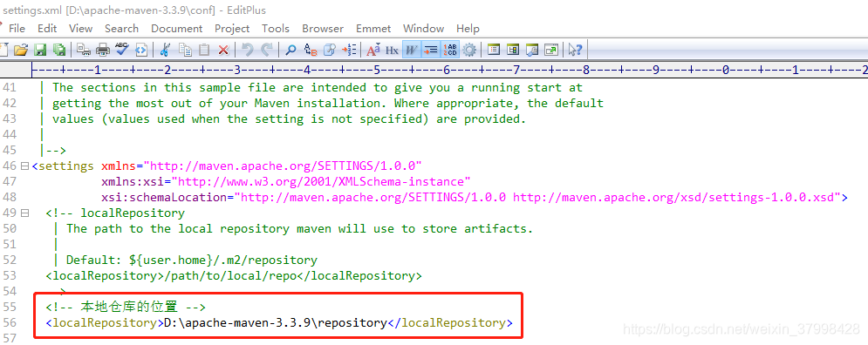Activate the context help pointer icon

pos(575,50)
